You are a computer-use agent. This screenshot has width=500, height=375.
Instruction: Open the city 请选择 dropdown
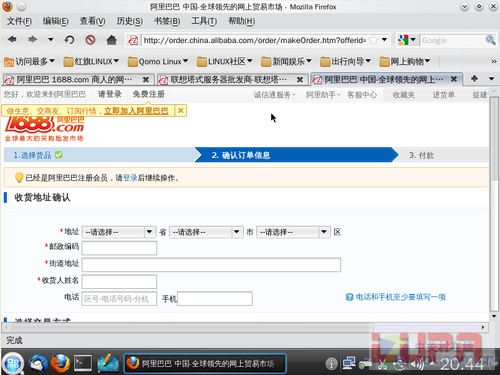[x=206, y=232]
